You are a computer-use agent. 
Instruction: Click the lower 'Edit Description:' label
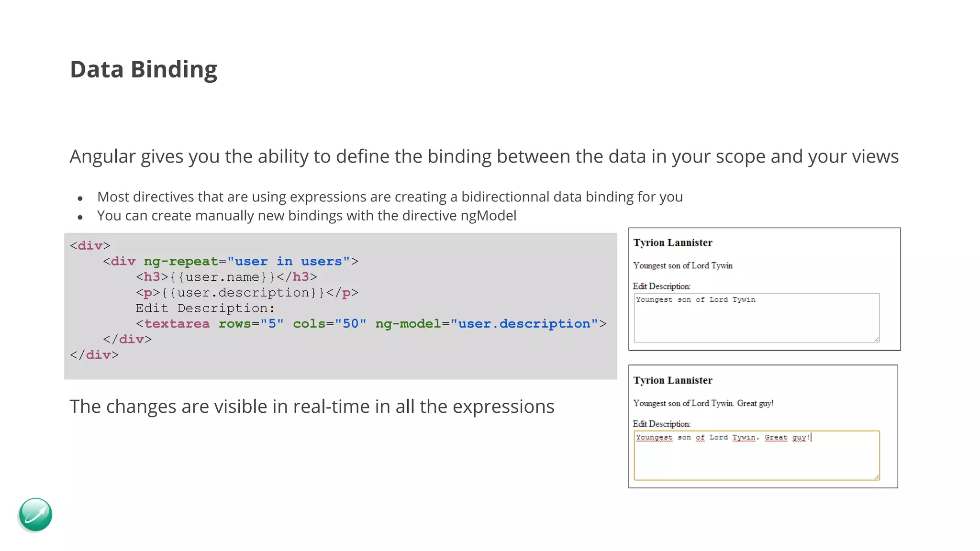pos(662,424)
